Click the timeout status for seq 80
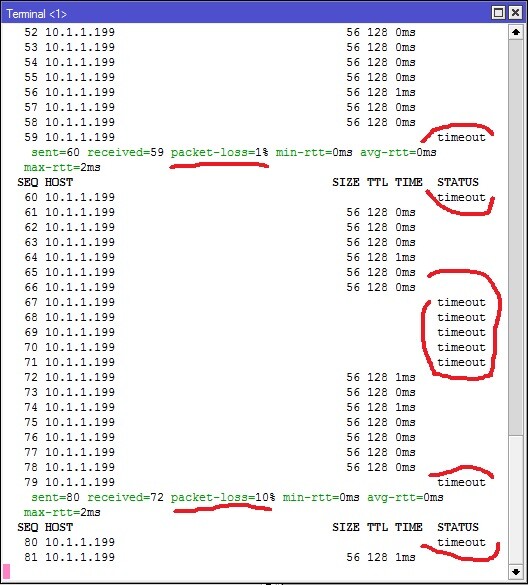The image size is (528, 585). coord(461,542)
